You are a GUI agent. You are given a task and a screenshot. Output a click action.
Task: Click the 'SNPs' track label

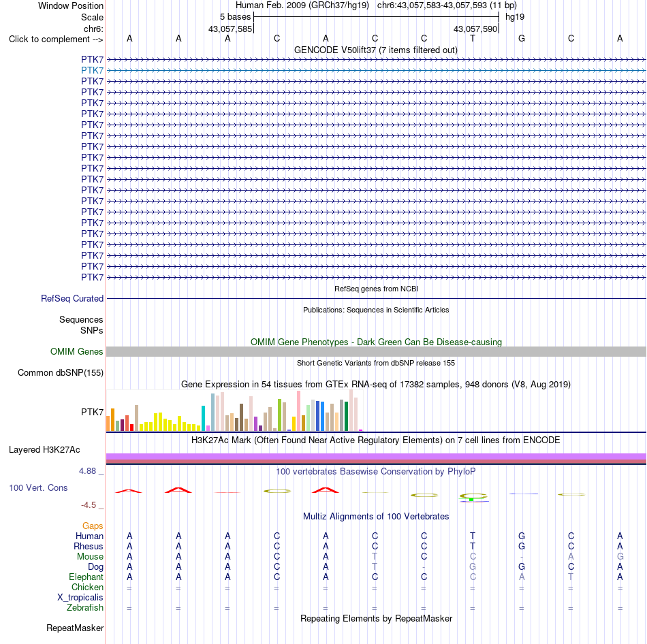point(92,330)
